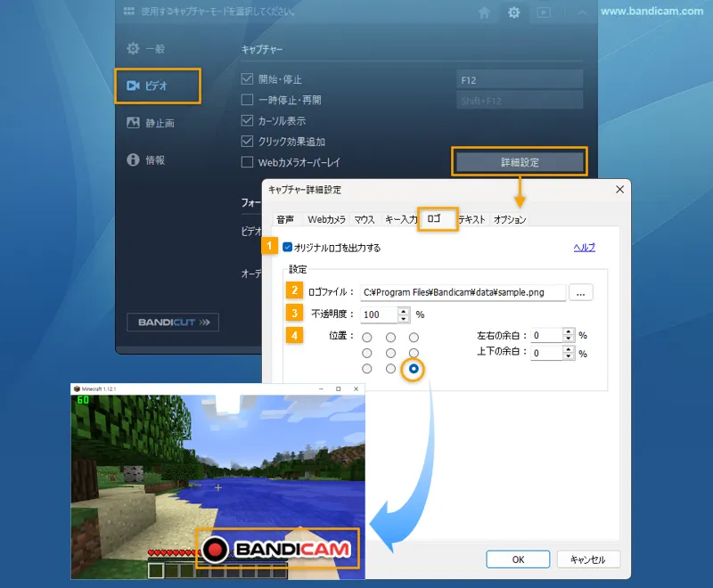Switch to the Webカメラ tab
Image resolution: width=713 pixels, height=588 pixels.
click(x=326, y=219)
